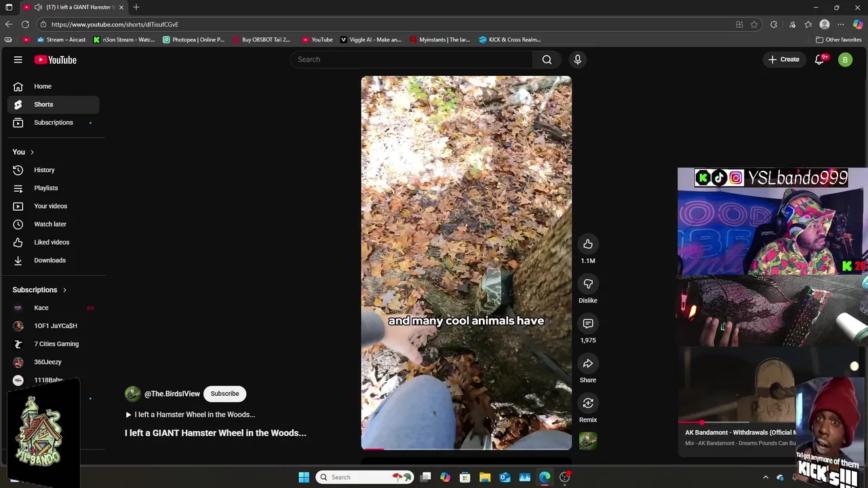Like the Short with thumbs up
The height and width of the screenshot is (488, 868).
coord(588,244)
